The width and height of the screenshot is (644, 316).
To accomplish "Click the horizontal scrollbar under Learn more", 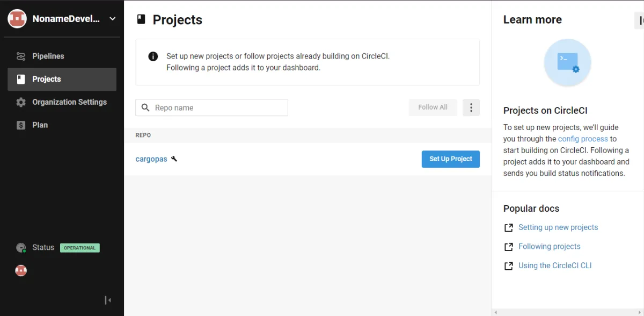I will [568, 312].
